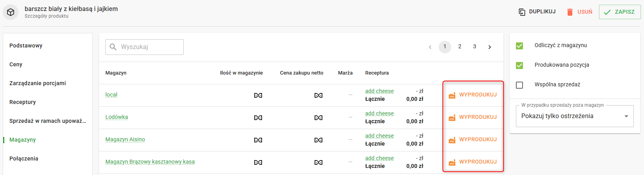The image size is (644, 175).
Task: Click Ilość w magazynie column header
Action: pos(241,73)
